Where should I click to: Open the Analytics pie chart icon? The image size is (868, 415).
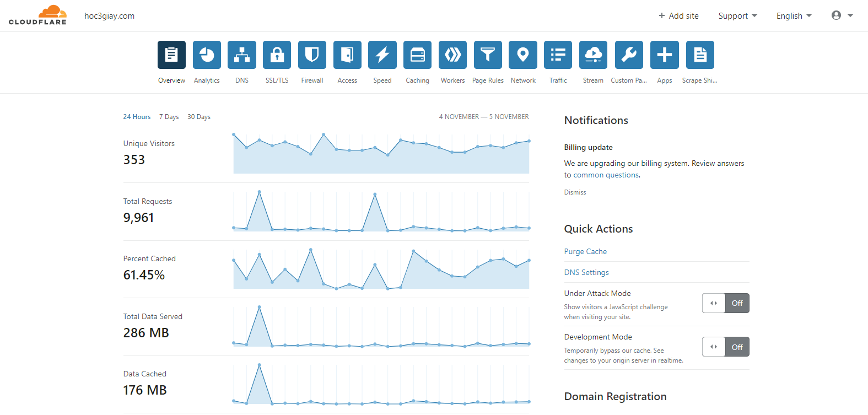click(x=207, y=55)
